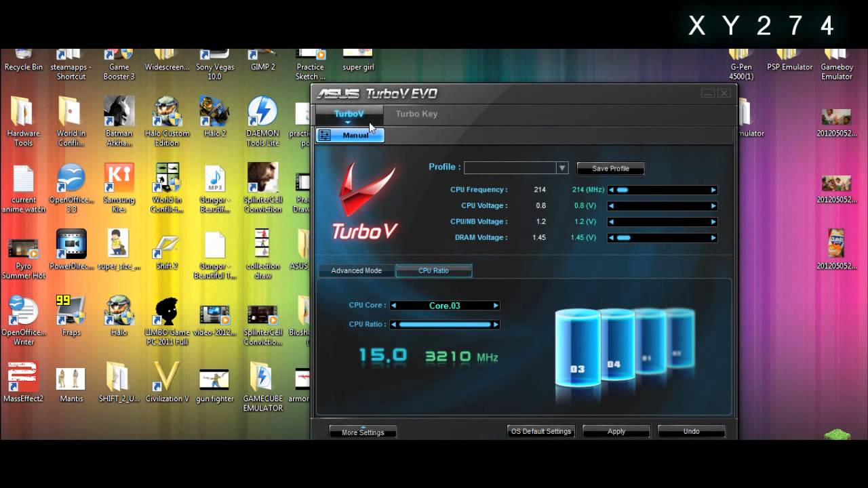Viewport: 868px width, 488px height.
Task: Click the CPU Ratio slider bar
Action: coord(445,325)
